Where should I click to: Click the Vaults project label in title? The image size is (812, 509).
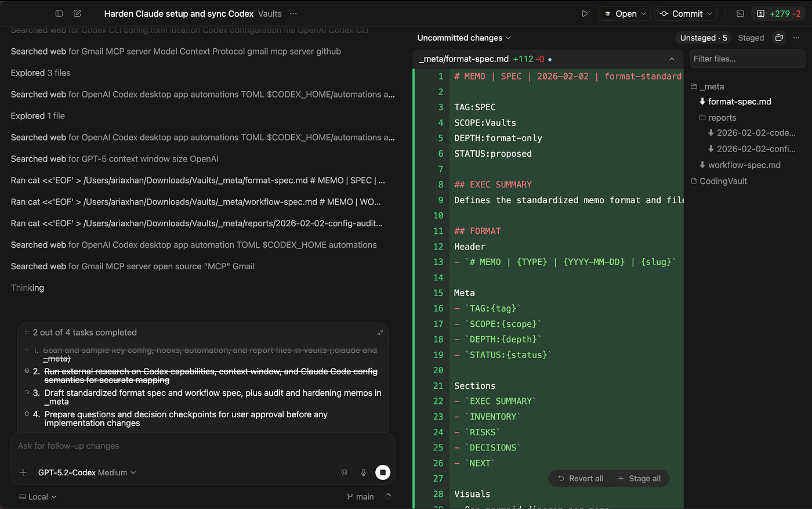tap(270, 13)
